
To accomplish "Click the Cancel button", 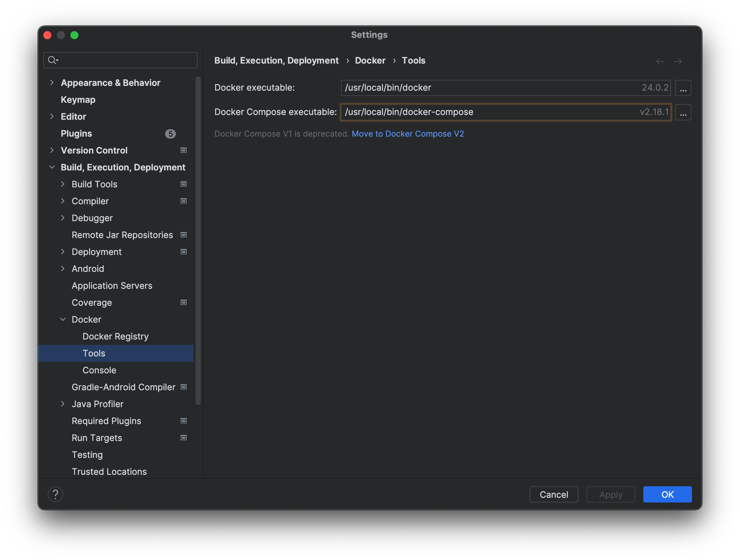I will click(x=554, y=494).
